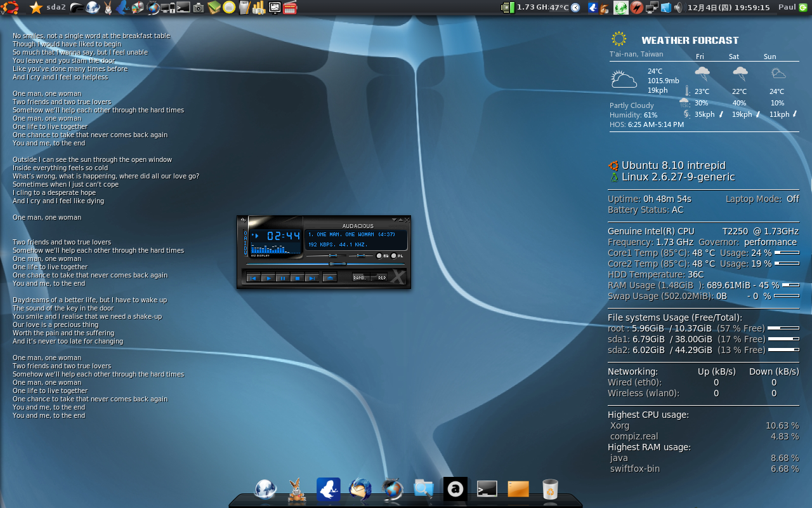Screen dimensions: 812x508
Task: Click the green logout icon
Action: coord(804,8)
